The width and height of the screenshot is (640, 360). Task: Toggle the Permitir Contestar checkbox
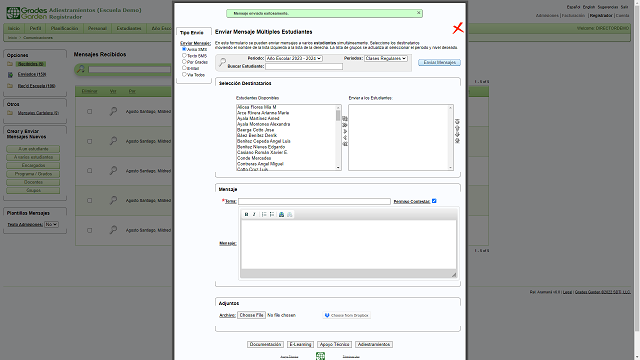point(434,201)
